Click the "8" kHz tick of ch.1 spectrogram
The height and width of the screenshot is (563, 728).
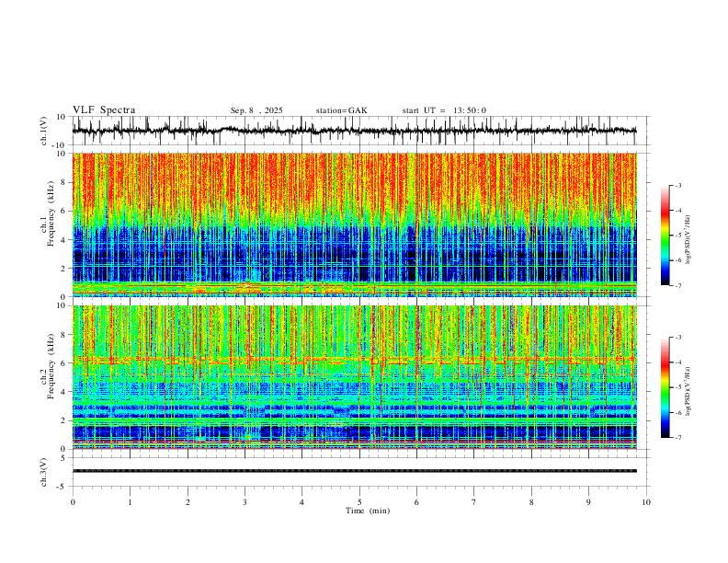point(63,182)
